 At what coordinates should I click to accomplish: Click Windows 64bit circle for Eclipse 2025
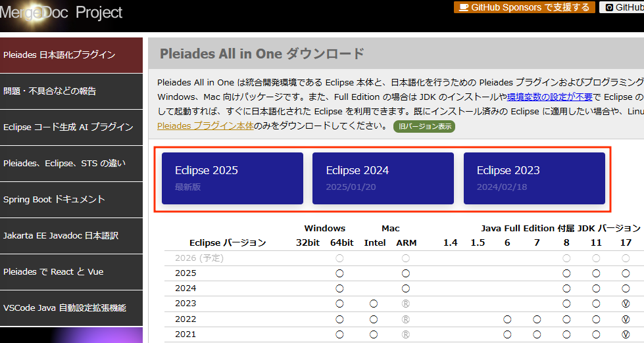point(340,273)
